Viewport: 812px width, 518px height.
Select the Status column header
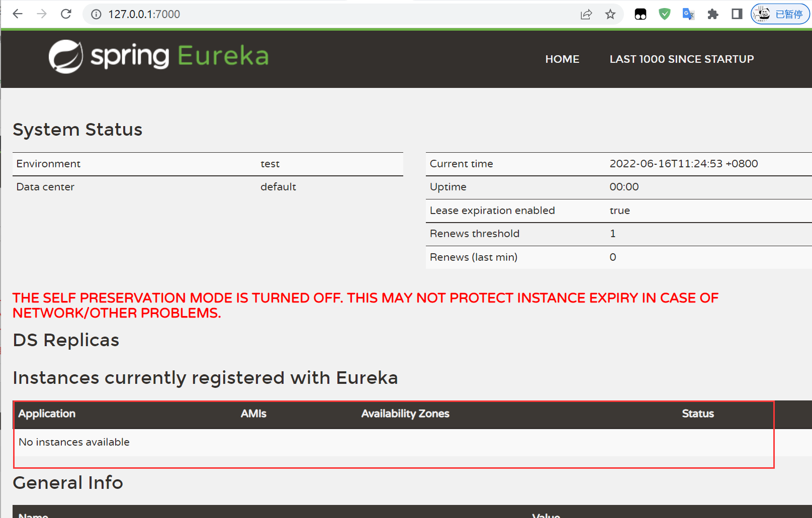[698, 413]
